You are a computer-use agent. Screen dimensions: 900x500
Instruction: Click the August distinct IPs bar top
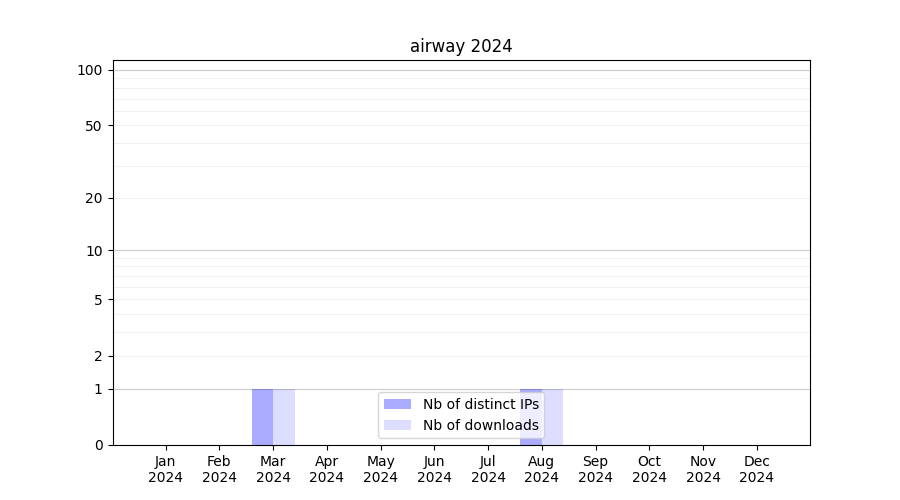(531, 391)
